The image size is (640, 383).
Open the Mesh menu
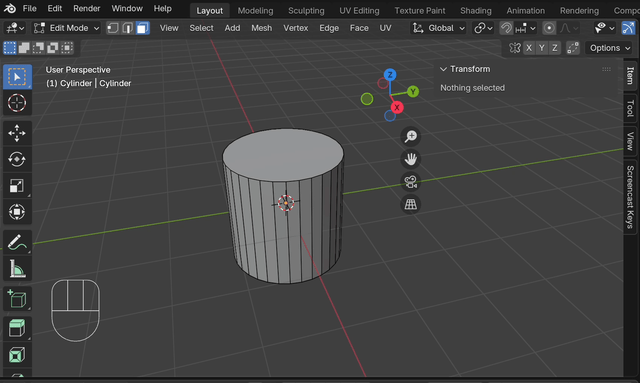tap(262, 28)
